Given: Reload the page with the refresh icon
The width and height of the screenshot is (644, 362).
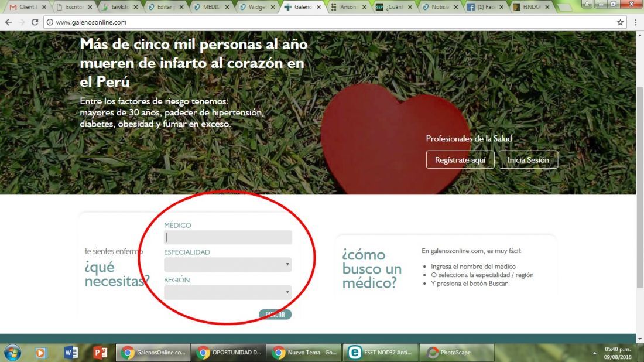Looking at the screenshot, I should [x=35, y=22].
